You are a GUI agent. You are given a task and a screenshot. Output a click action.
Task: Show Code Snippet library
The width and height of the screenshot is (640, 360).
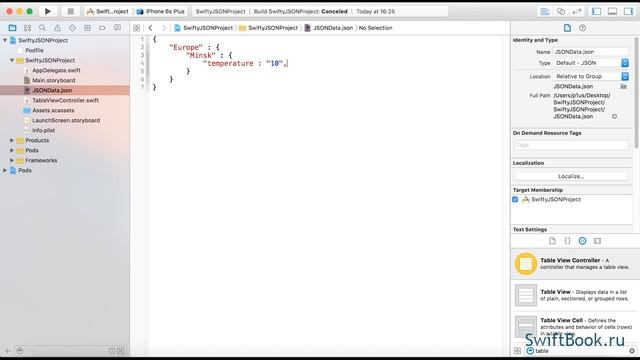[567, 241]
